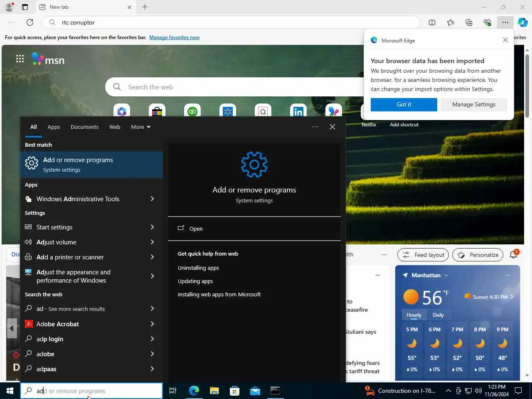Expand the More filter dropdown

(x=141, y=127)
